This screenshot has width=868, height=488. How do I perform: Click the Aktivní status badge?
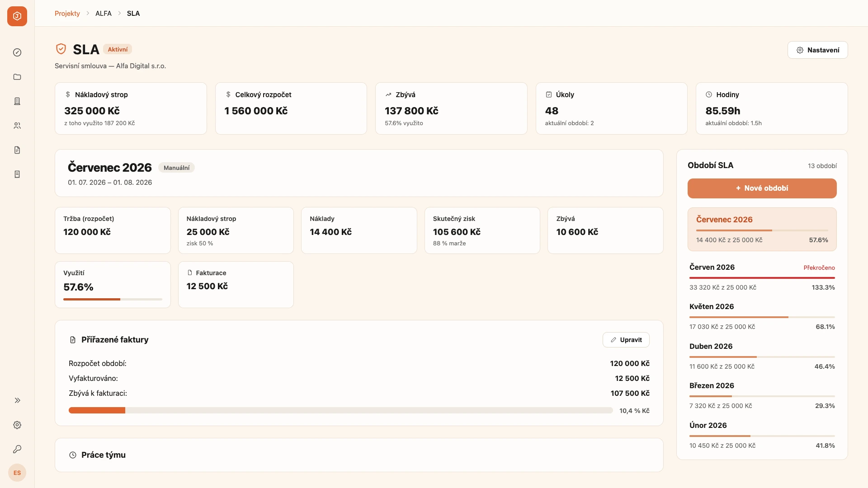tap(118, 49)
